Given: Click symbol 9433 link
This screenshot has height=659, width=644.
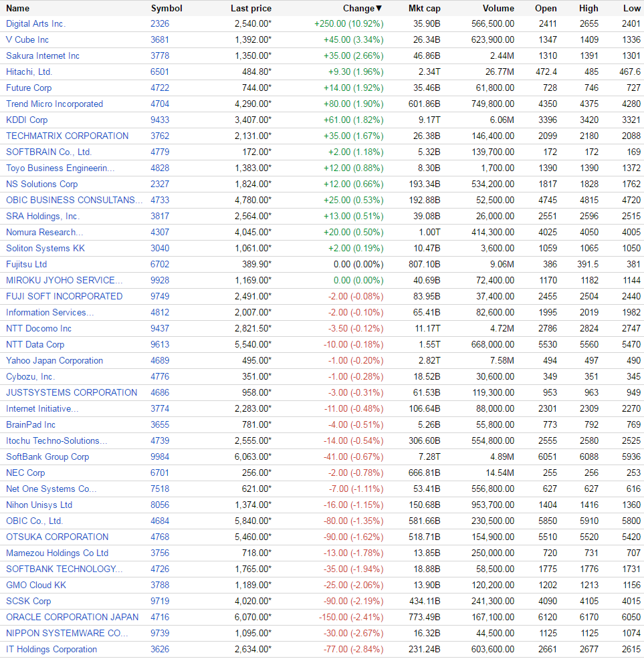Looking at the screenshot, I should click(x=160, y=120).
